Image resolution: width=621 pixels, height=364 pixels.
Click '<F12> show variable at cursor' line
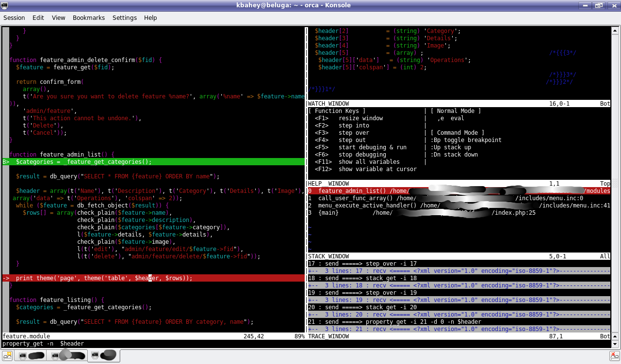point(366,169)
